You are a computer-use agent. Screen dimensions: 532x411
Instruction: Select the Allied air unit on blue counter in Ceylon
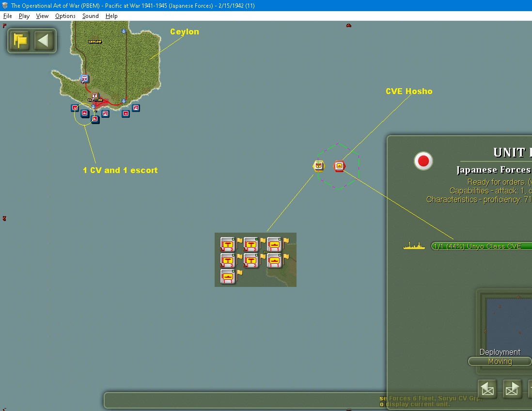pos(84,79)
